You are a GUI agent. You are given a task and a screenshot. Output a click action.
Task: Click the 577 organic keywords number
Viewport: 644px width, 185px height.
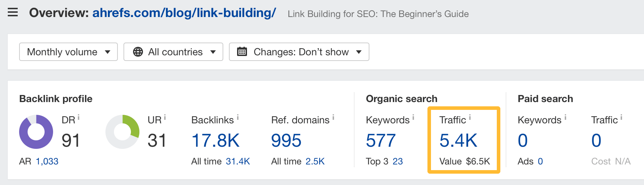[x=381, y=140]
